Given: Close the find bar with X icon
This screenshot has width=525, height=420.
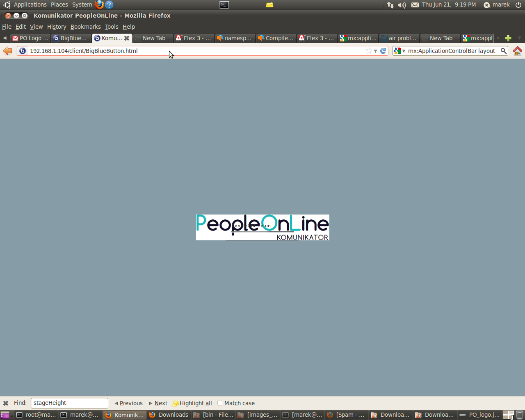Looking at the screenshot, I should (x=6, y=403).
